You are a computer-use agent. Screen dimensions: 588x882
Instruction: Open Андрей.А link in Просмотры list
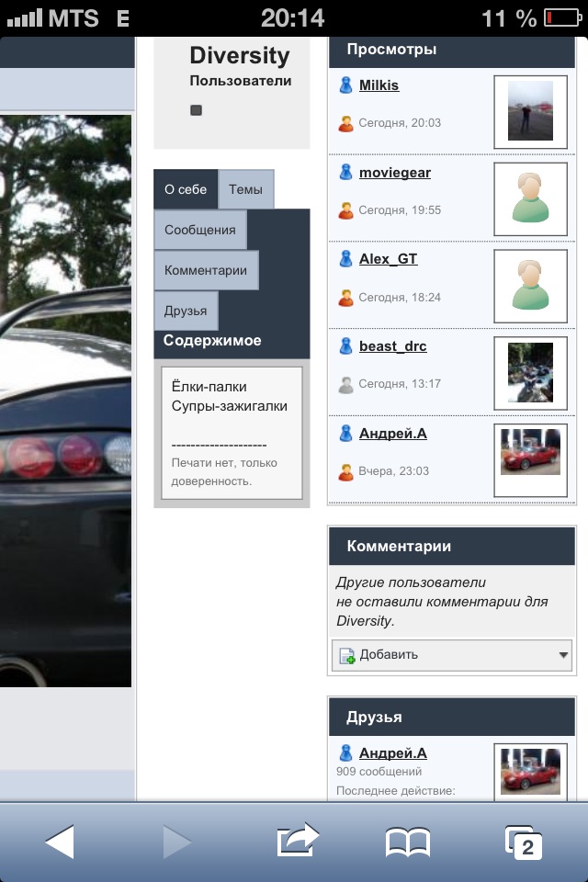pos(392,434)
